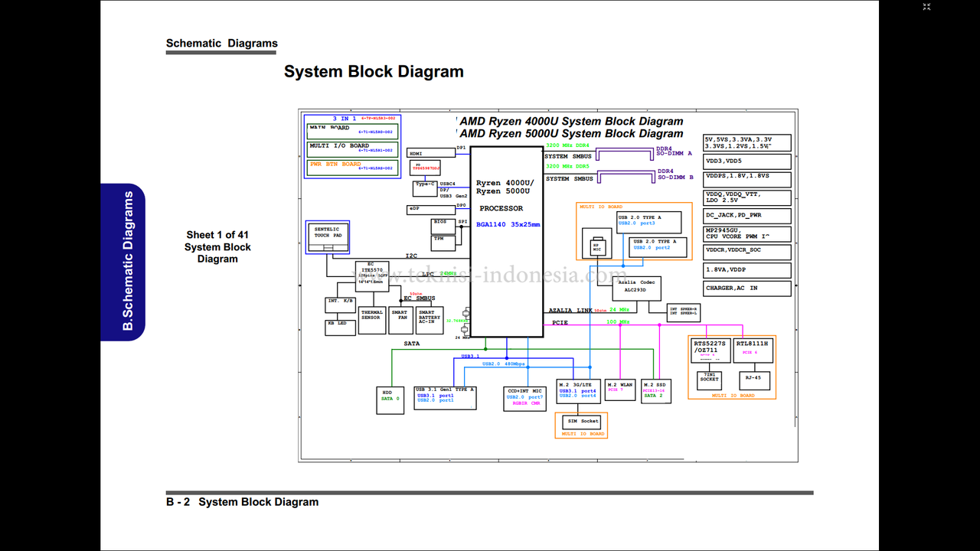Click the 'SMART BATTERY AC-IN' block
980x551 pixels.
[x=430, y=320]
